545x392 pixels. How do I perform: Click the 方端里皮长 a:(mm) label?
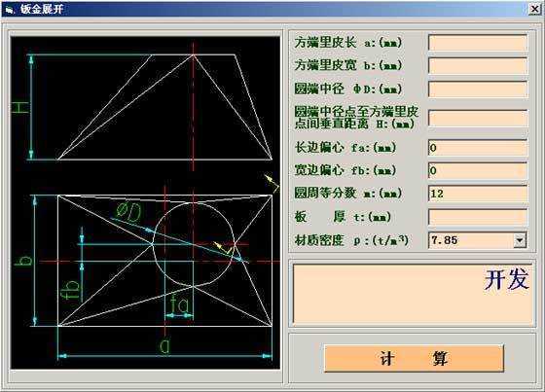[348, 43]
